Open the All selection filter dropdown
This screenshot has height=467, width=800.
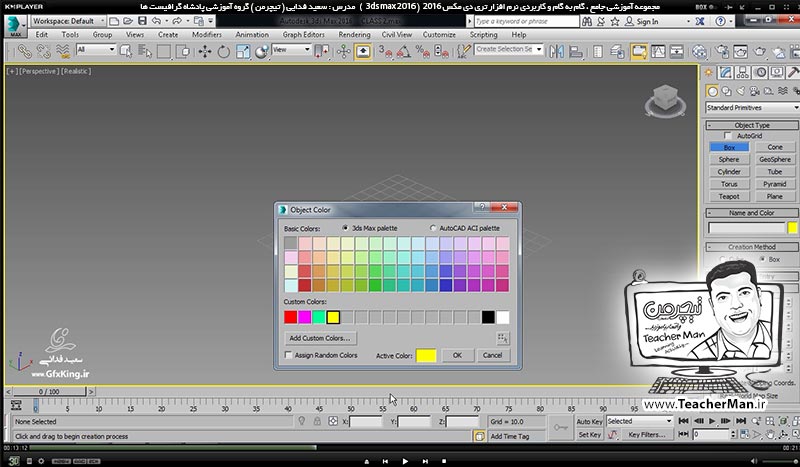tap(96, 50)
